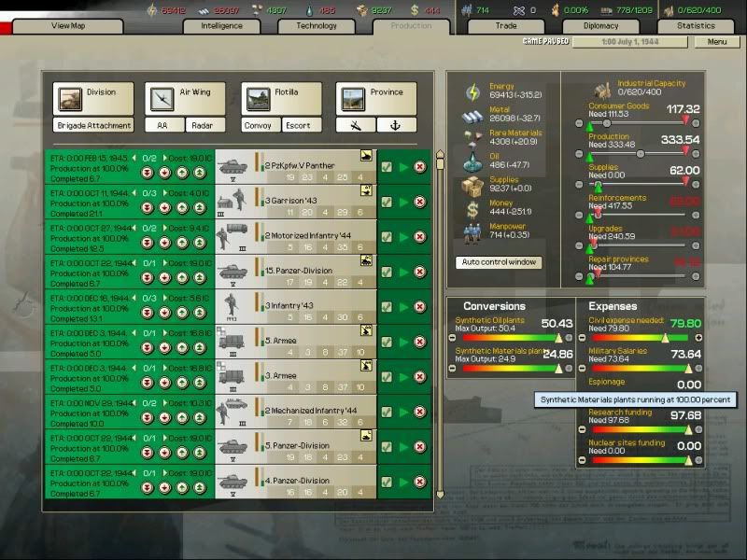Toggle the 4. Panzer-Division row checkbox
This screenshot has width=747, height=560.
387,483
